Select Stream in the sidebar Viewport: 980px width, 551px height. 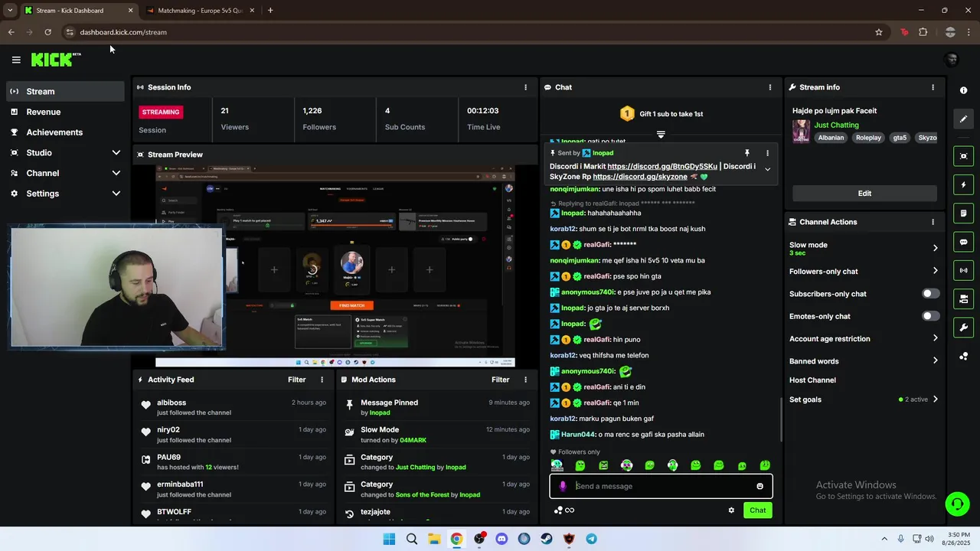click(65, 91)
